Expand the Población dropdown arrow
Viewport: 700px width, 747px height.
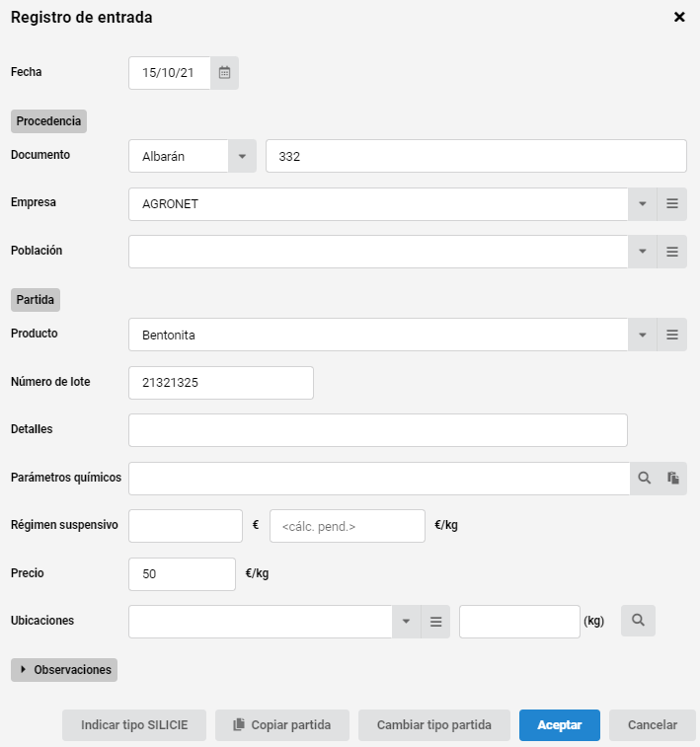(643, 252)
